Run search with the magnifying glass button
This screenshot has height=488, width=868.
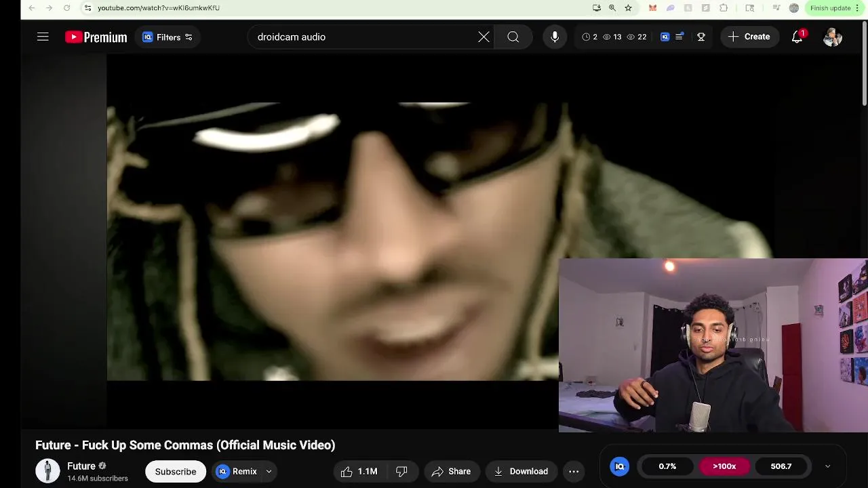tap(513, 37)
